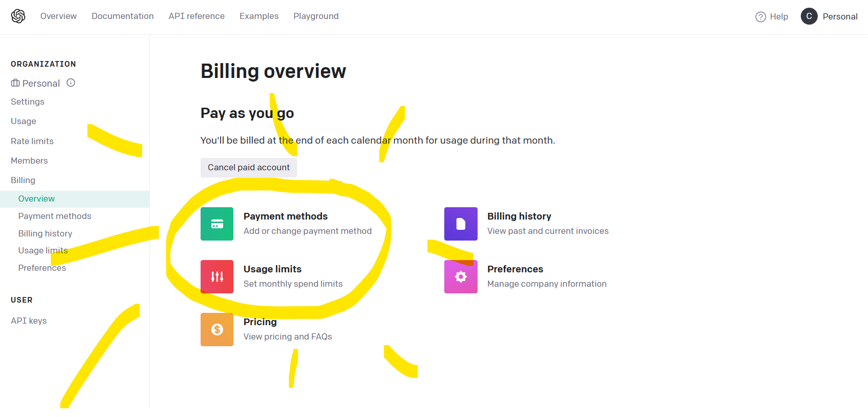The height and width of the screenshot is (417, 868).
Task: Open the Personal account avatar menu
Action: (x=809, y=16)
